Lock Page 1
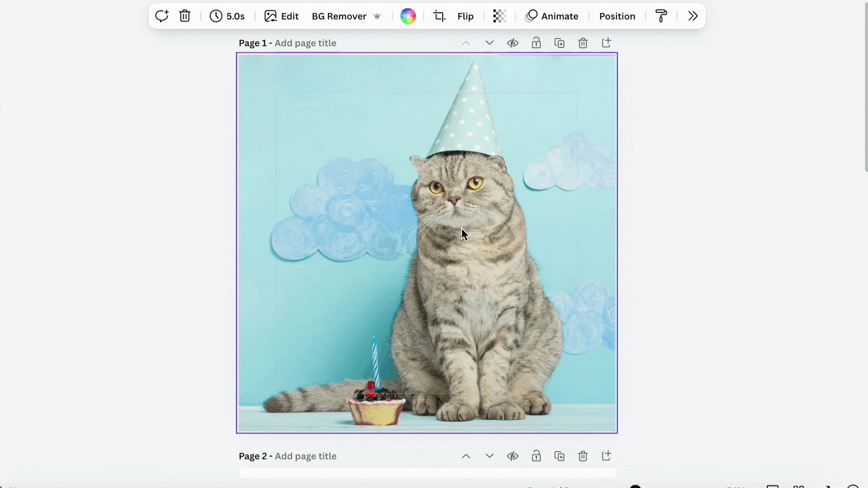Image resolution: width=868 pixels, height=488 pixels. click(x=536, y=43)
